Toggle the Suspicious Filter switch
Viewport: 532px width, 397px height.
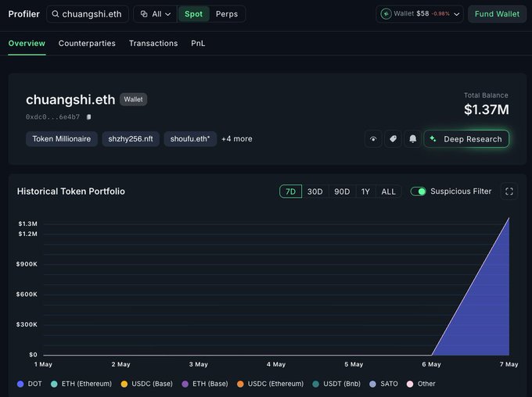418,191
